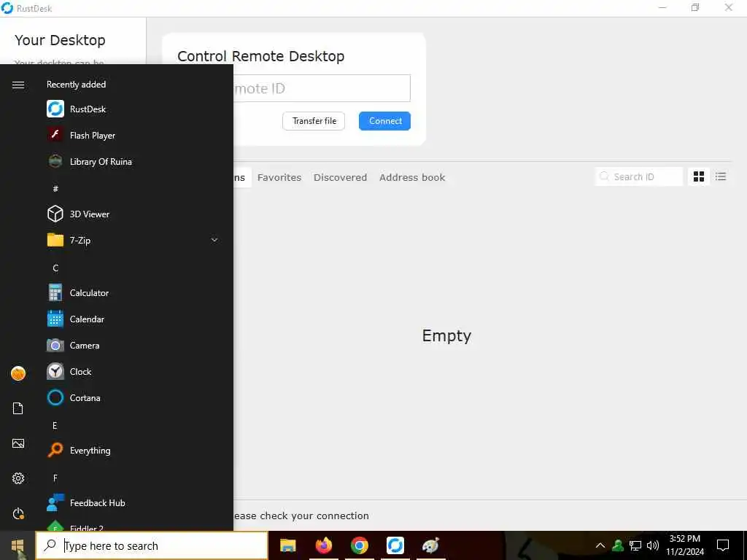Switch to Favorites tab
This screenshot has height=560, width=747.
pos(279,178)
